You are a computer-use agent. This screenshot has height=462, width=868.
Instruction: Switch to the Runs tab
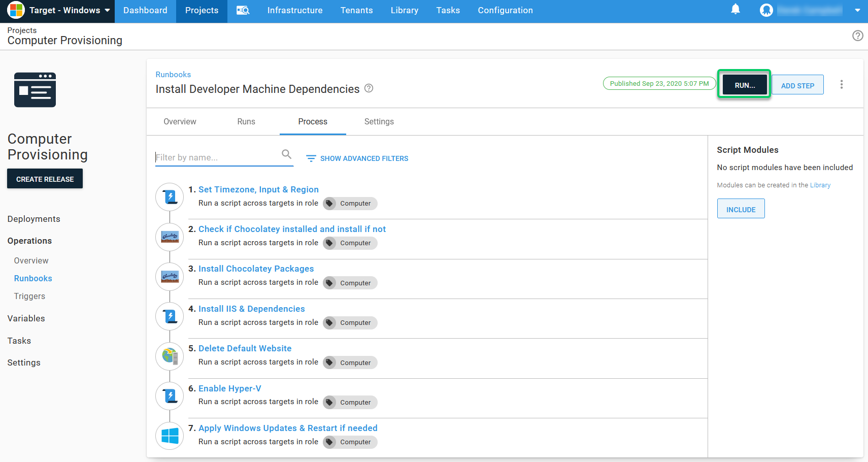click(x=246, y=122)
